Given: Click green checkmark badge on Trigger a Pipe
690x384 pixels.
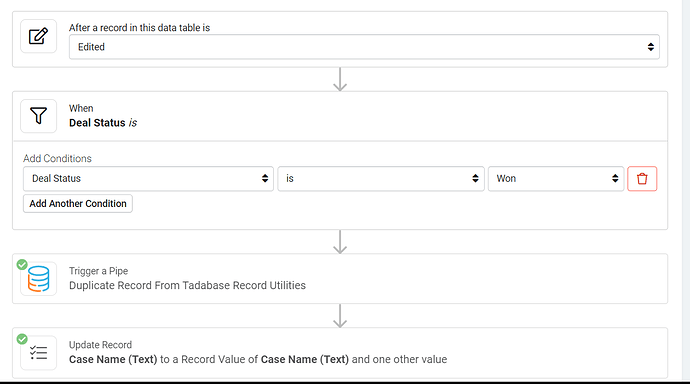Looking at the screenshot, I should 22,264.
